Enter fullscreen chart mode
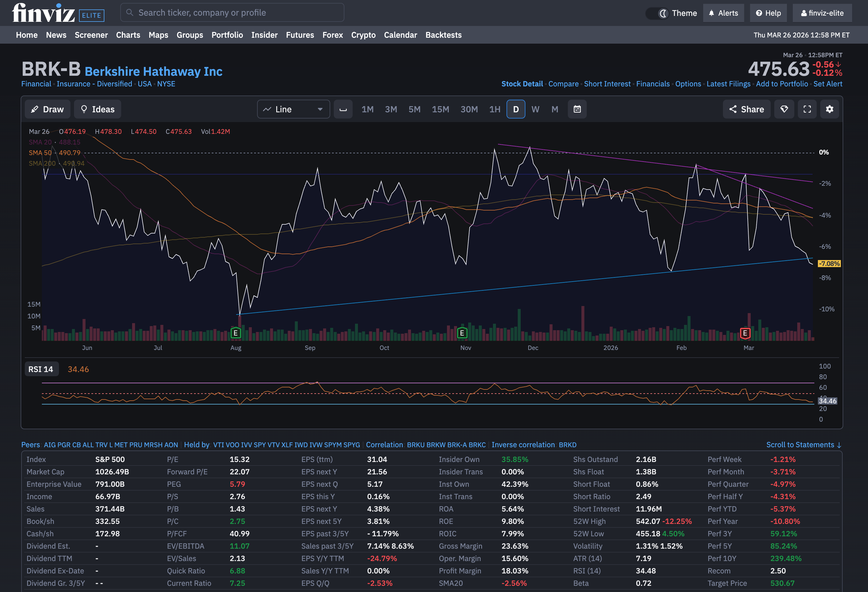 click(807, 109)
